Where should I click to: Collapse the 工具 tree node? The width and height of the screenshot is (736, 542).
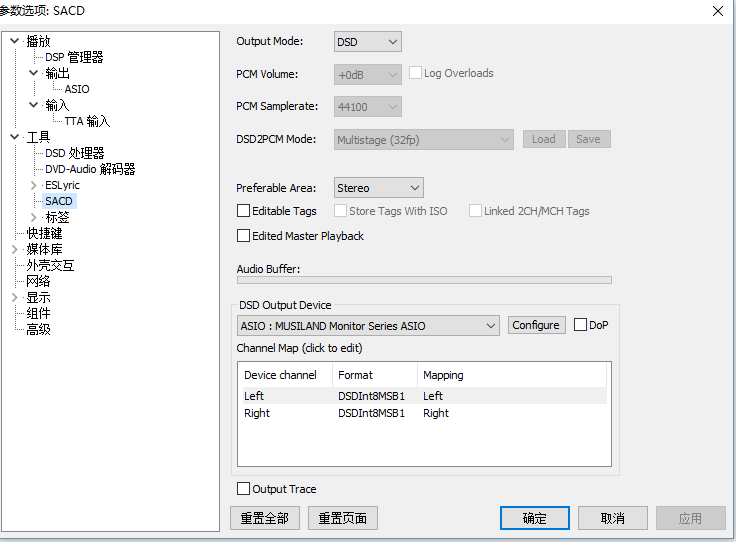(14, 137)
